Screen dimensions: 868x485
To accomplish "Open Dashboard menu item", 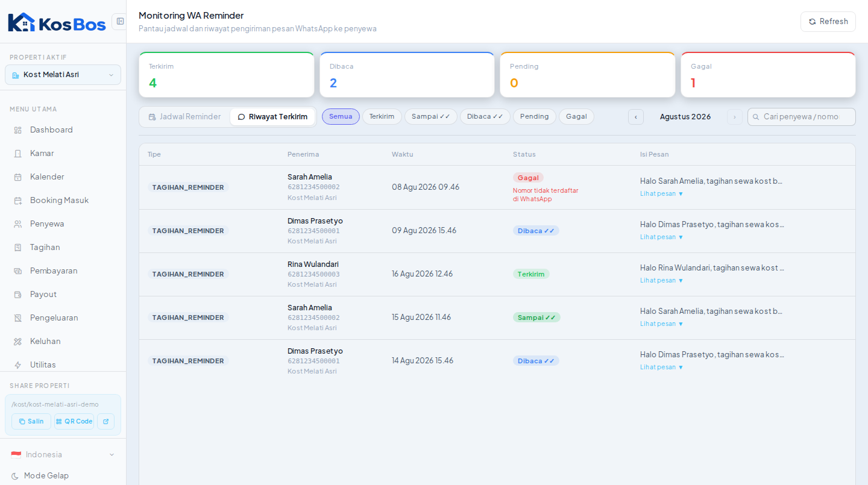I will (x=63, y=130).
